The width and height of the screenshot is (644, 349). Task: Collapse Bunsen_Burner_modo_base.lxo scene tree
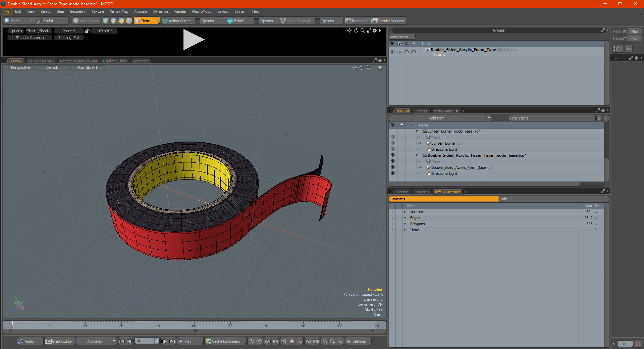click(x=417, y=131)
